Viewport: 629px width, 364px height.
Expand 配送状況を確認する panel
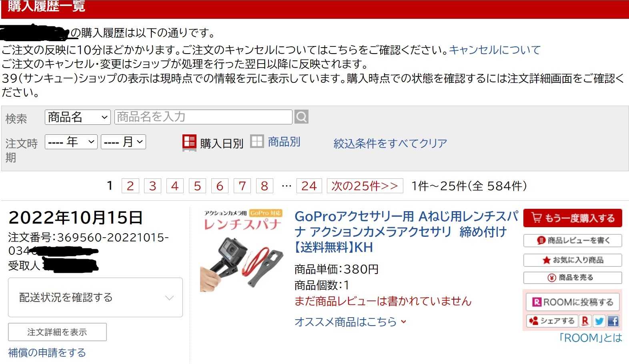click(x=95, y=298)
